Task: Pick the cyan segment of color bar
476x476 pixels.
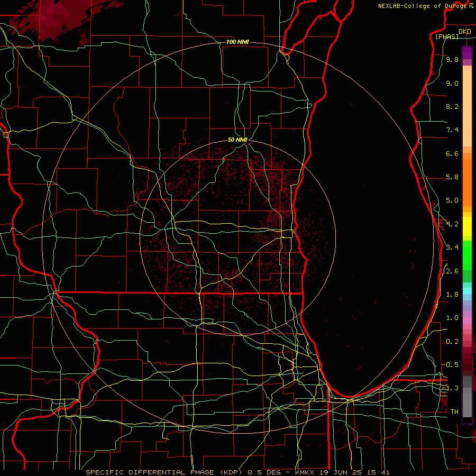Action: click(467, 291)
